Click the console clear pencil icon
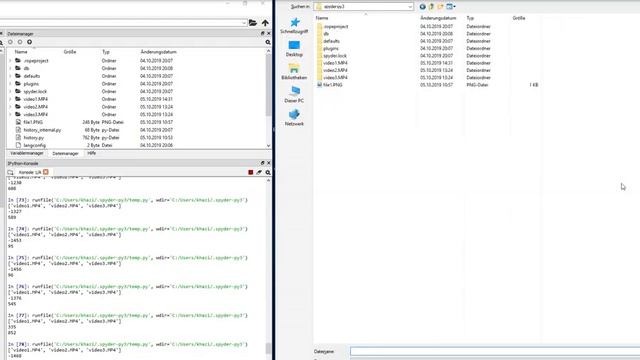Screen dimensions: 640x360 pos(259,173)
